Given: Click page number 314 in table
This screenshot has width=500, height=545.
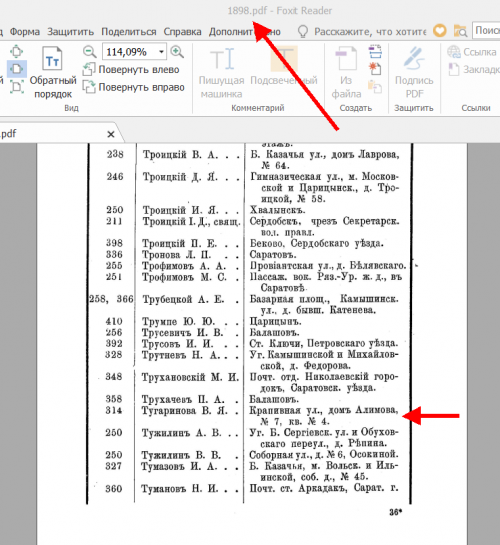Looking at the screenshot, I should coord(114,410).
